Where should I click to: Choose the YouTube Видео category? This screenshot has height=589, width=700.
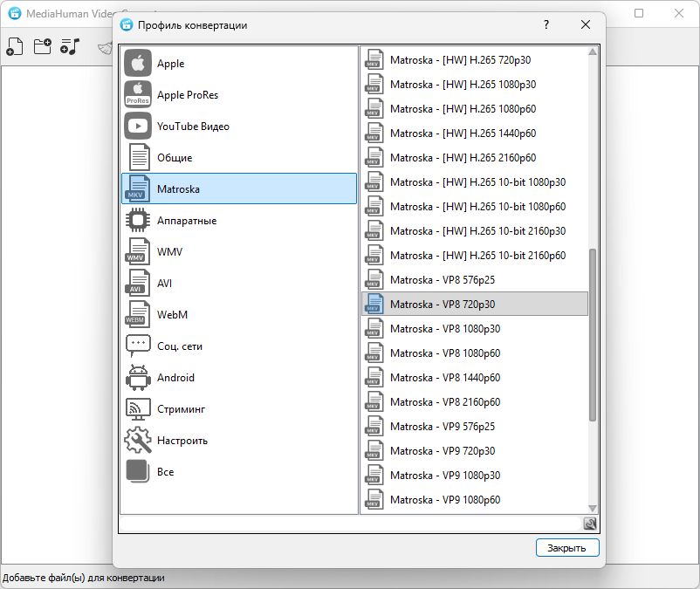tap(239, 127)
